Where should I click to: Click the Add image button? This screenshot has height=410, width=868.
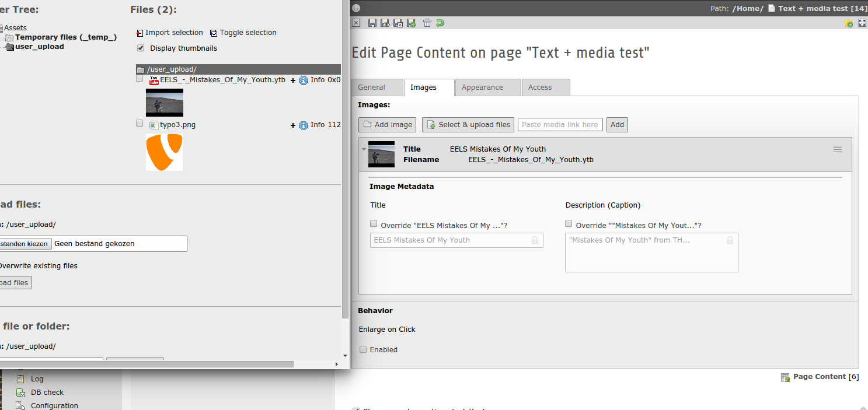click(388, 125)
